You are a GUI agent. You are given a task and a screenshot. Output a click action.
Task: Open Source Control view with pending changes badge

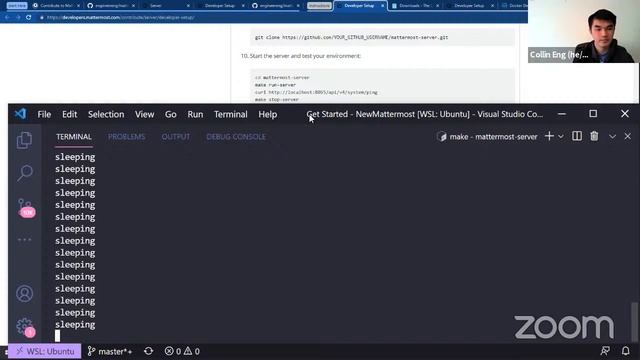click(x=26, y=208)
